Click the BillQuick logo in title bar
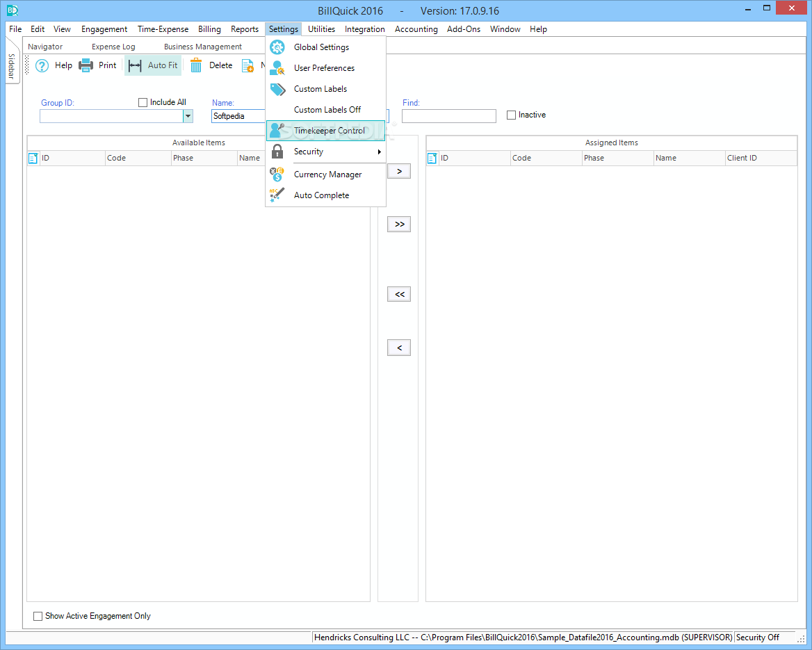This screenshot has height=650, width=812. pyautogui.click(x=13, y=10)
